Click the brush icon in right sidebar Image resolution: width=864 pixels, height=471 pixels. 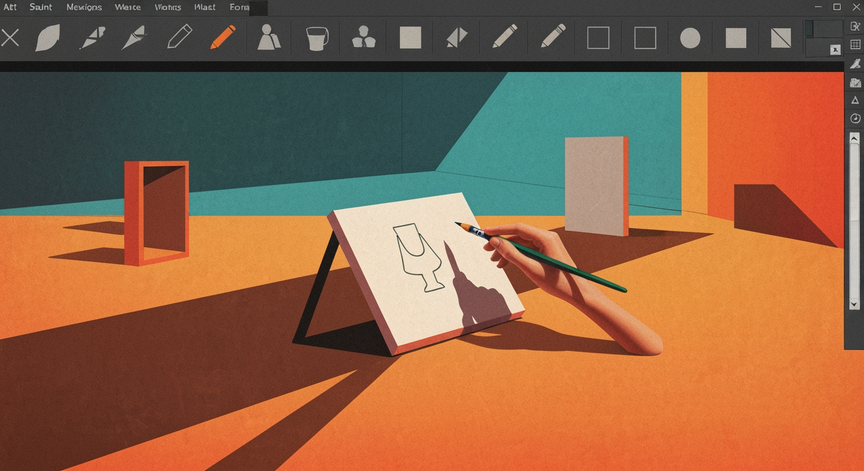pos(855,64)
